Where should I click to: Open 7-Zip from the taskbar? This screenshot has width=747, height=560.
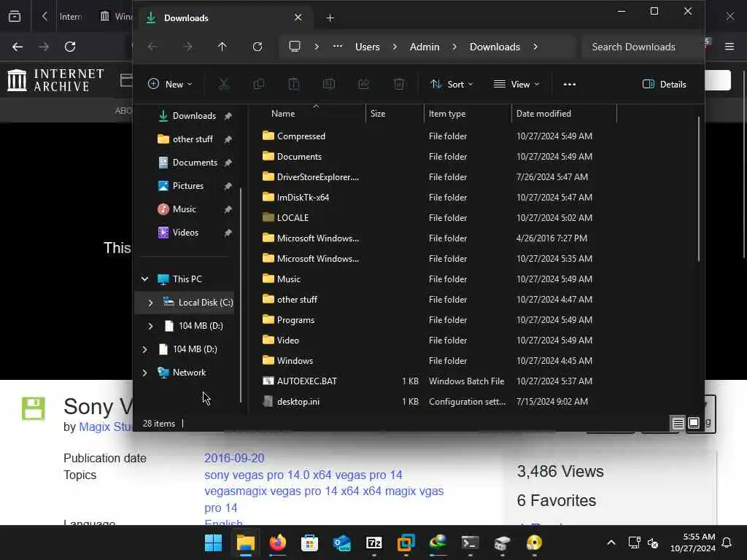tap(374, 542)
